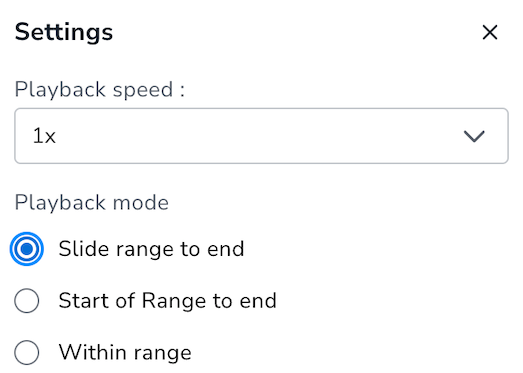
Task: Open the Playback speed dropdown
Action: coord(262,136)
